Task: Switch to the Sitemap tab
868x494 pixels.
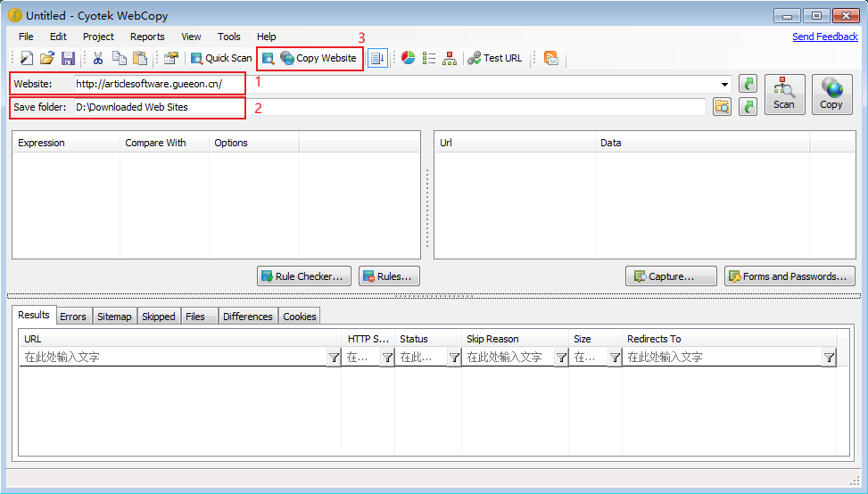Action: (114, 317)
